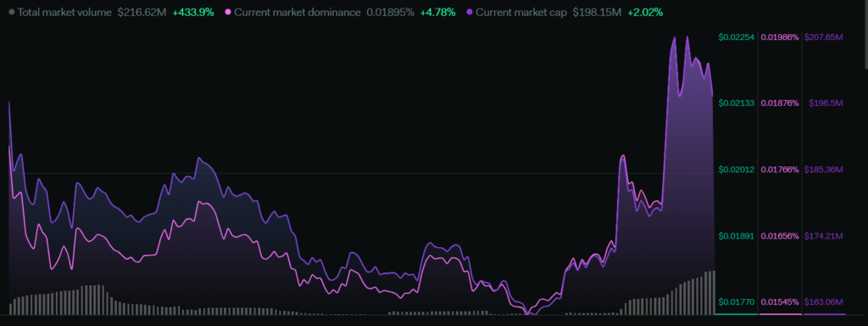
Task: Click the $0.01891 price axis label
Action: pos(737,236)
